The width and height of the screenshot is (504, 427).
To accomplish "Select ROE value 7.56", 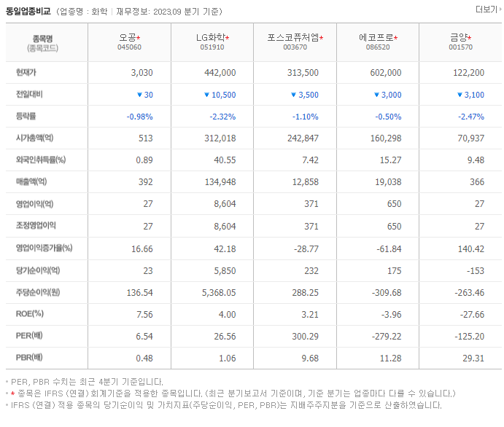I will pos(144,314).
